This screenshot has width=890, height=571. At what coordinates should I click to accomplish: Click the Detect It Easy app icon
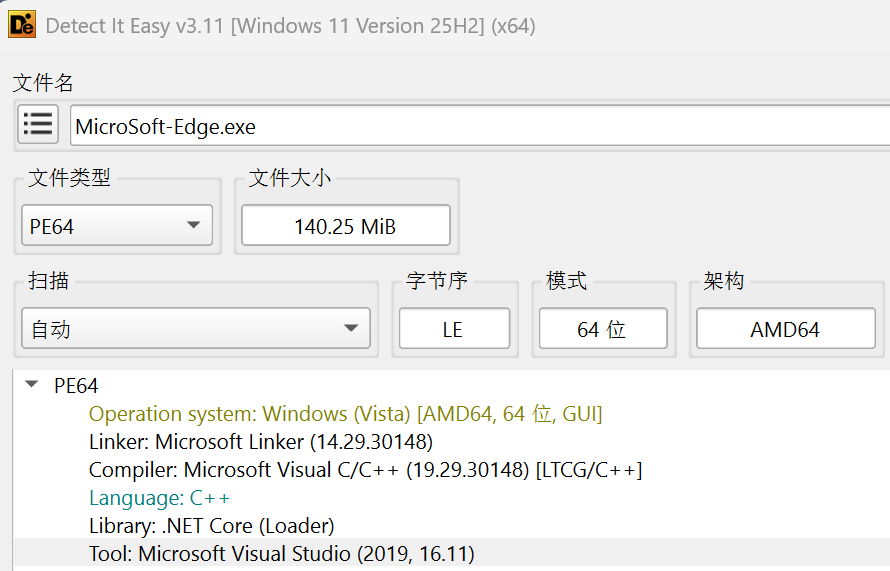coord(22,24)
